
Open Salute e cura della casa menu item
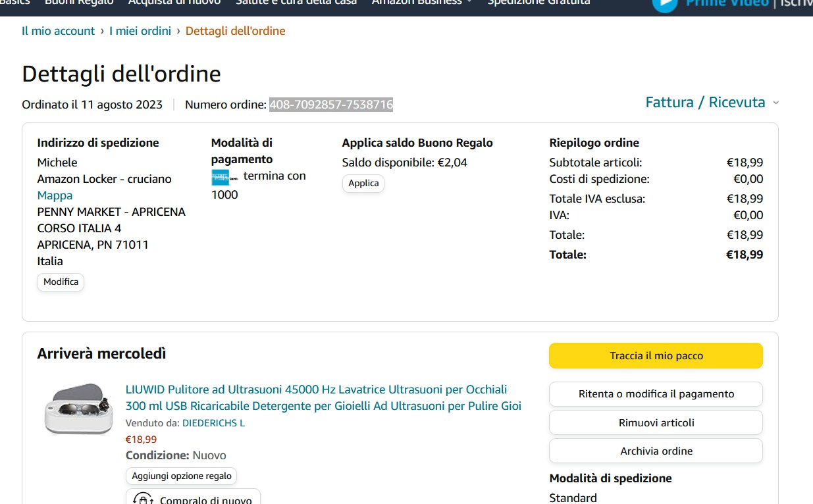tap(296, 2)
